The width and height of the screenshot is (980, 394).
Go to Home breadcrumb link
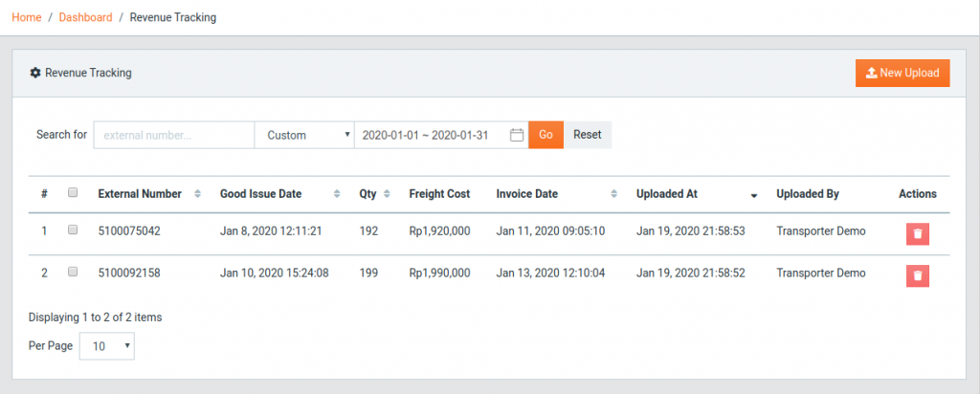(26, 17)
